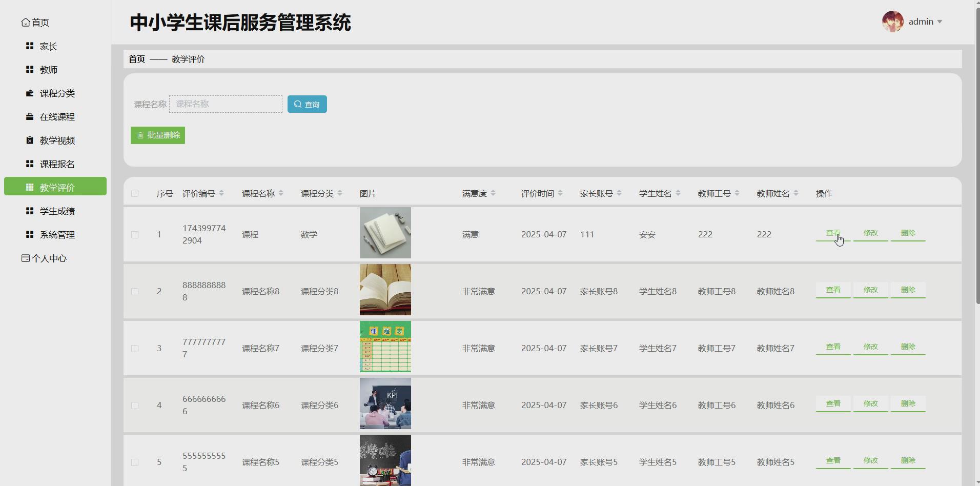Open 查看 link for row 3
980x486 pixels.
832,347
